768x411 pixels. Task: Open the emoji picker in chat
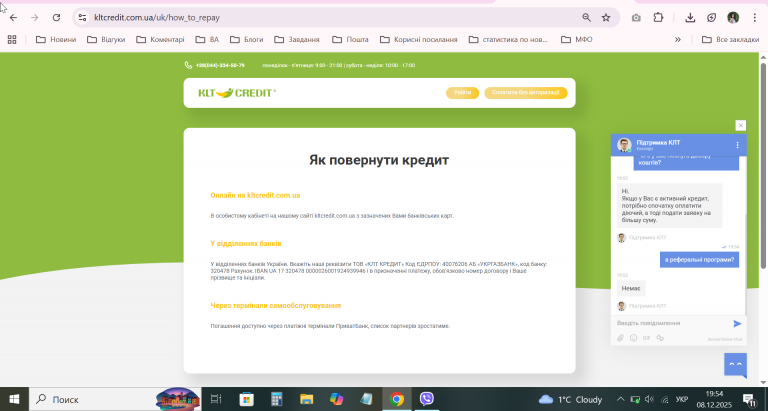[x=633, y=338]
